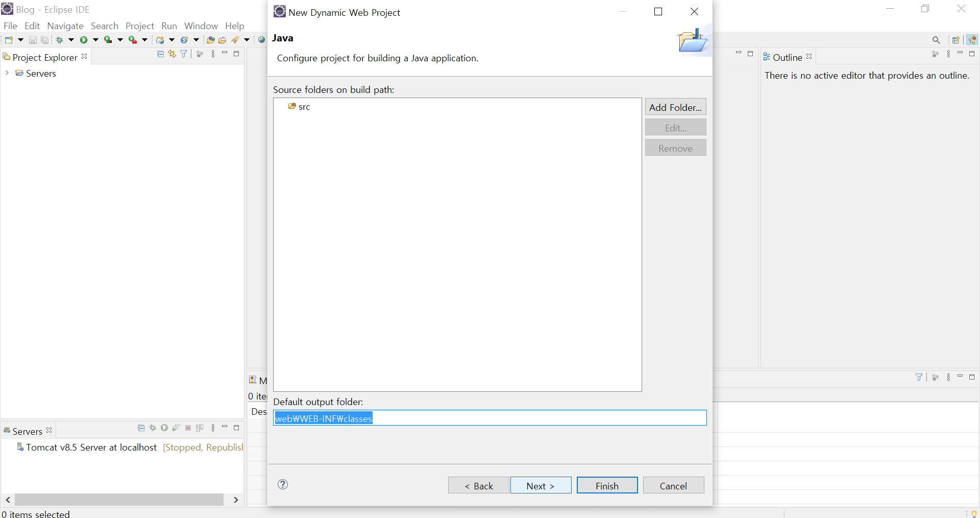Click the < Back button
This screenshot has width=980, height=518.
pos(479,485)
